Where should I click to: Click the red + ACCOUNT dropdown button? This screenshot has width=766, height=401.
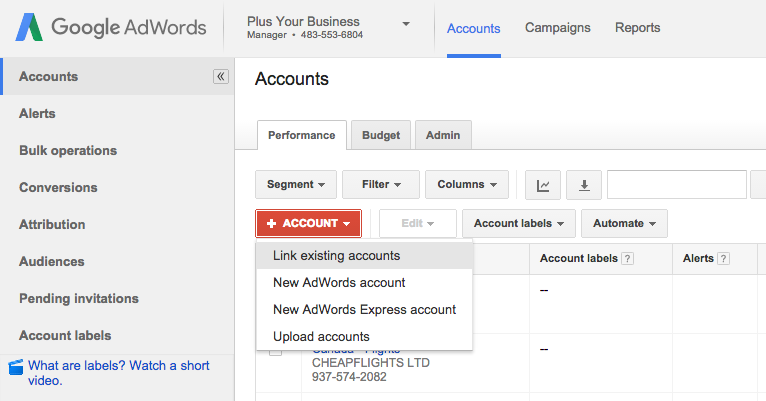[x=308, y=224]
